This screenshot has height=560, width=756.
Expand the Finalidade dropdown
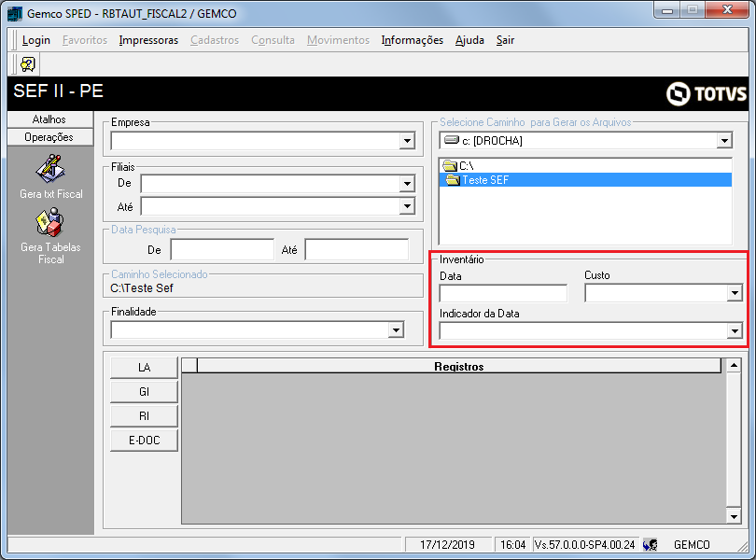pos(396,329)
